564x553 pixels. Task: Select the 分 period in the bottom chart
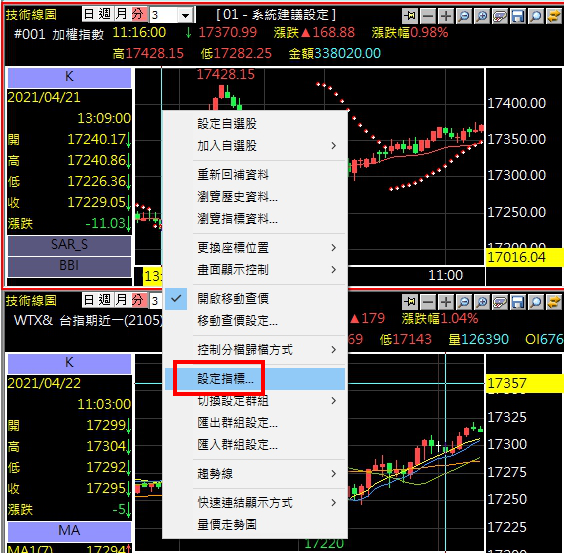pos(138,300)
